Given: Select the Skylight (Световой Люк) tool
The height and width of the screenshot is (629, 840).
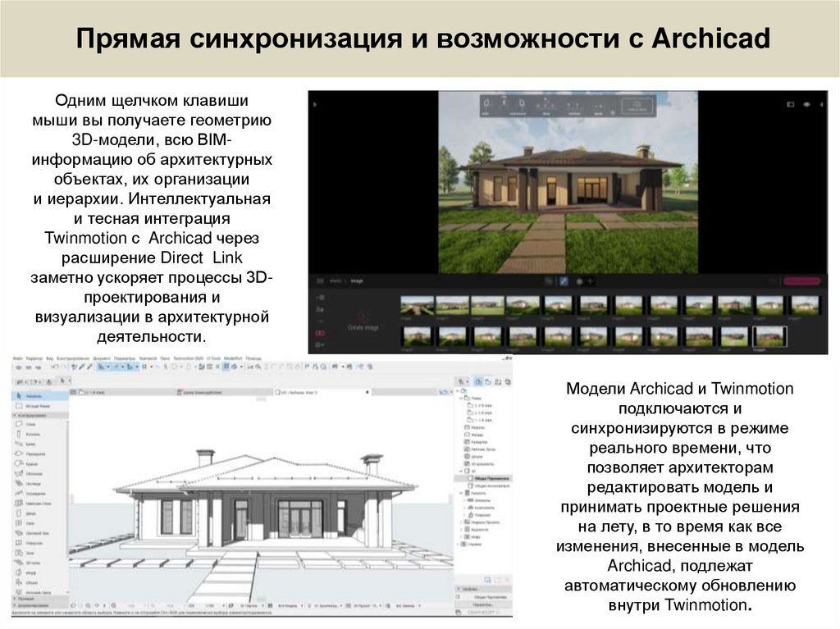Looking at the screenshot, I should [x=40, y=533].
